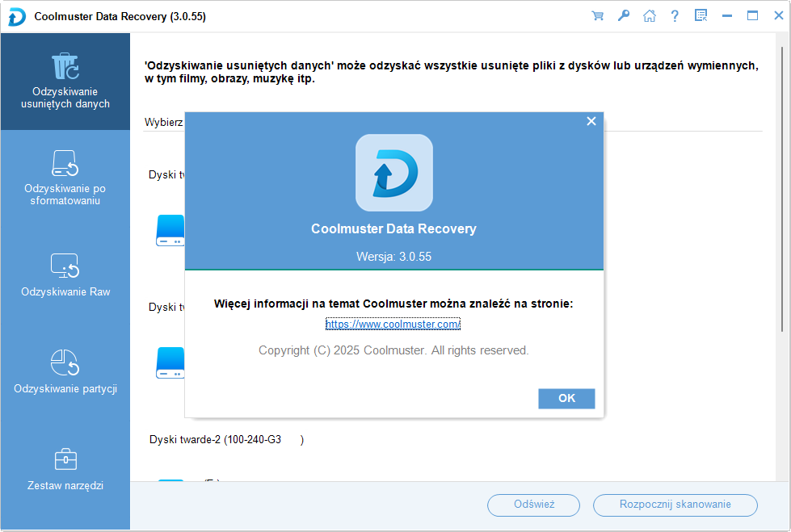
Task: Select the second blue hard drive icon
Action: (170, 362)
